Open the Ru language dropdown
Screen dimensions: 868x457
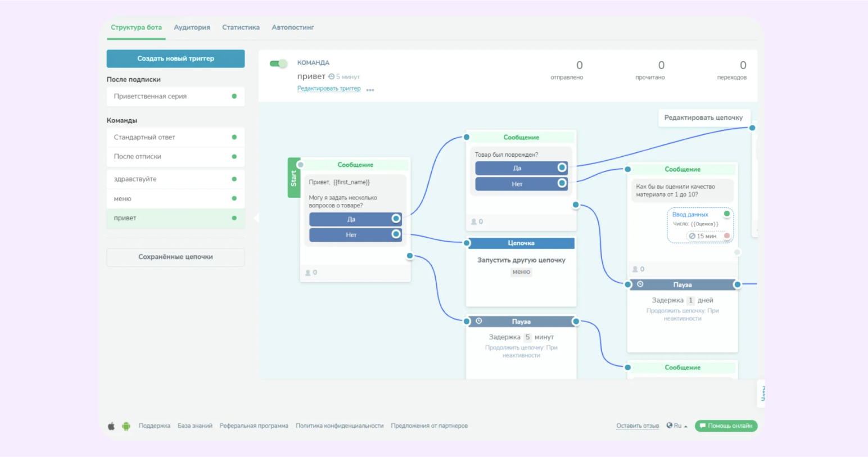[x=677, y=426]
